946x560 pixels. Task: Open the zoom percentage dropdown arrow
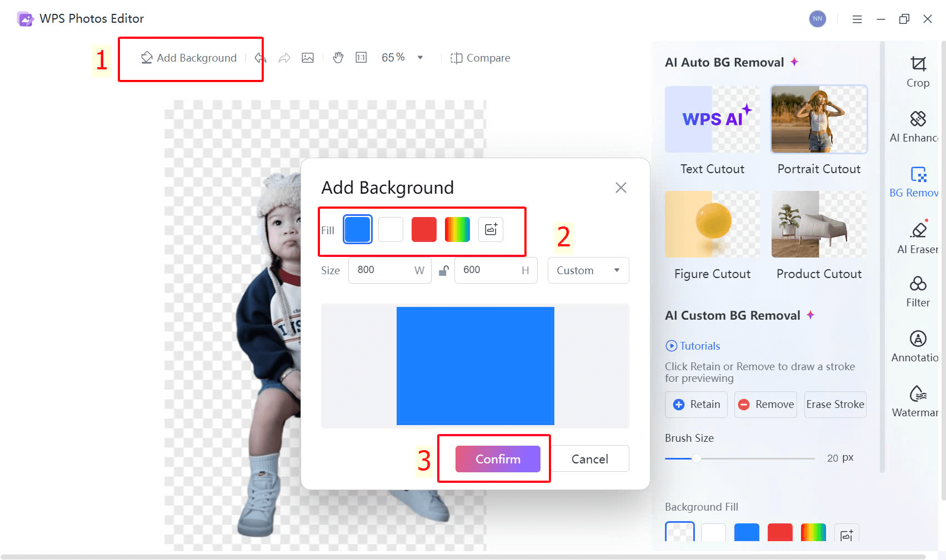pyautogui.click(x=420, y=58)
